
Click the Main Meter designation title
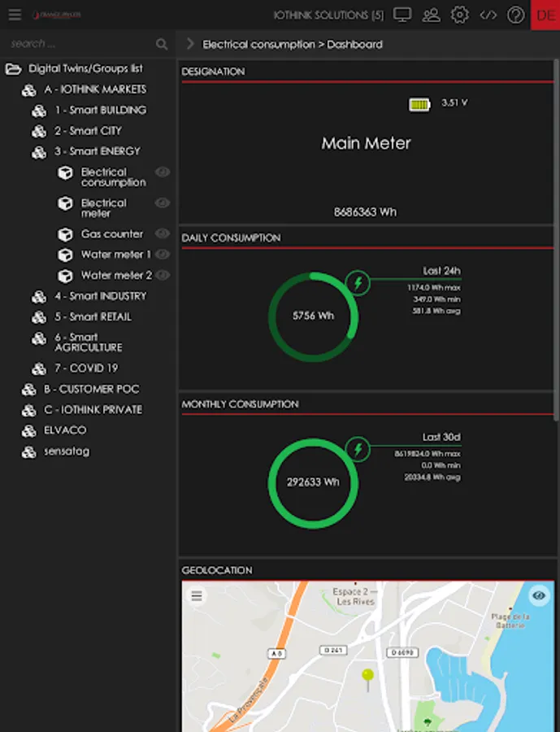[x=366, y=143]
